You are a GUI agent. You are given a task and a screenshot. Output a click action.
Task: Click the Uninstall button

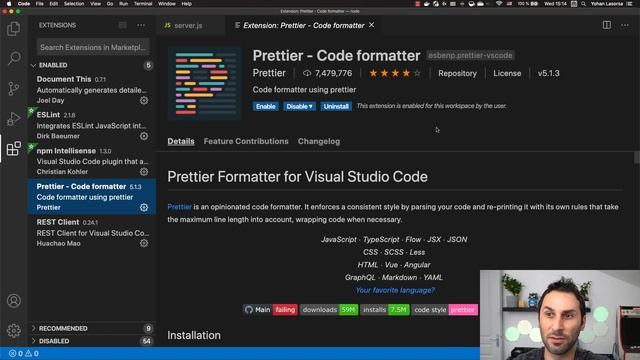pos(336,107)
